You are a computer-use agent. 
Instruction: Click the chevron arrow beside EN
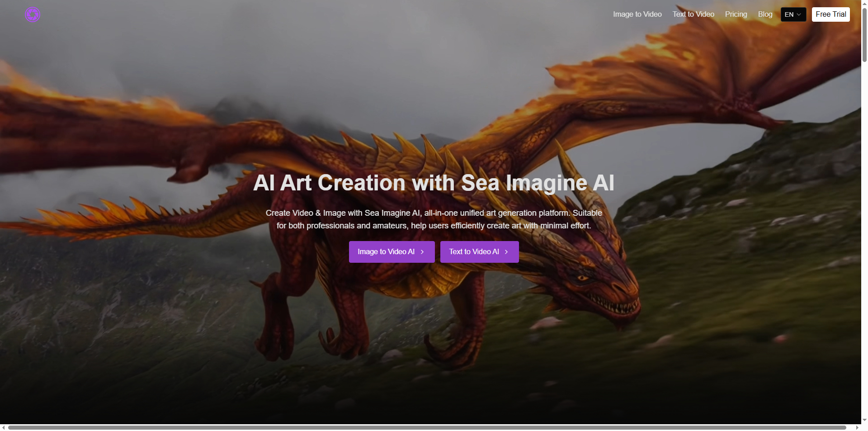(x=799, y=14)
